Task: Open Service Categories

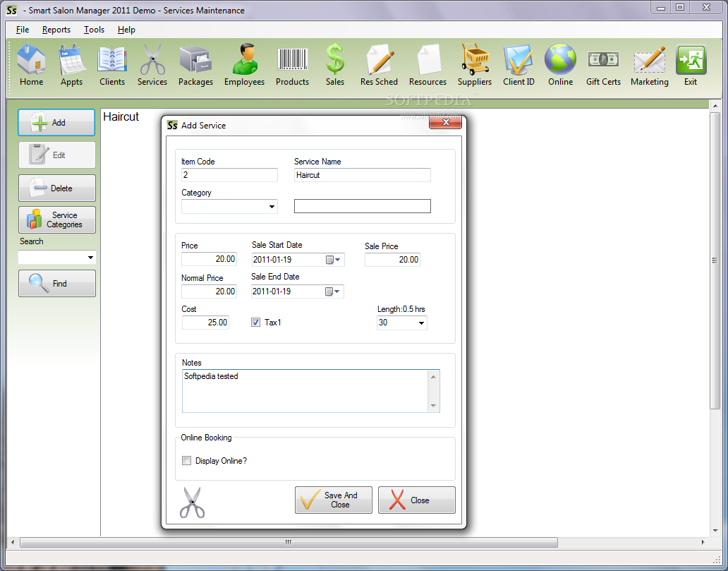Action: 56,220
